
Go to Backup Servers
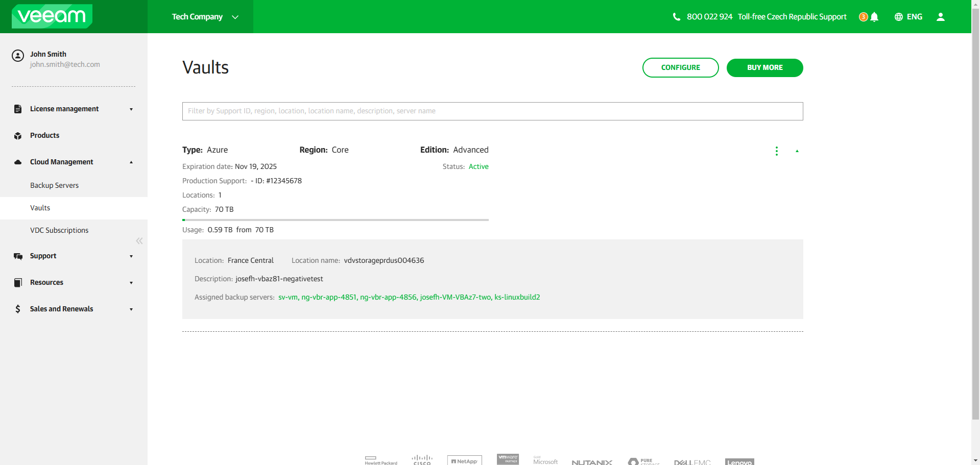[x=54, y=185]
